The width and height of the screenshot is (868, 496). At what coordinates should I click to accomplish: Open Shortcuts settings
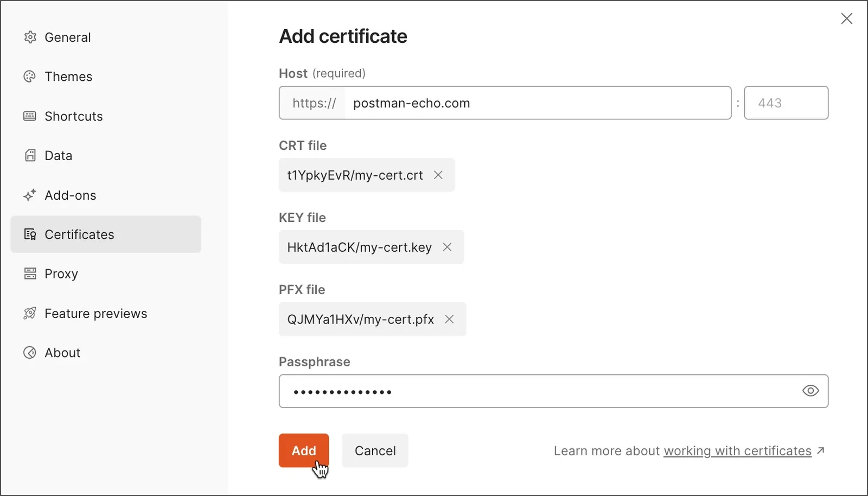106,116
